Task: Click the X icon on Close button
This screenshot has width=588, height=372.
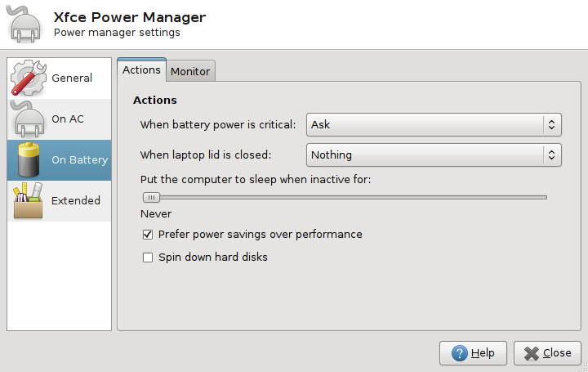Action: pyautogui.click(x=531, y=353)
